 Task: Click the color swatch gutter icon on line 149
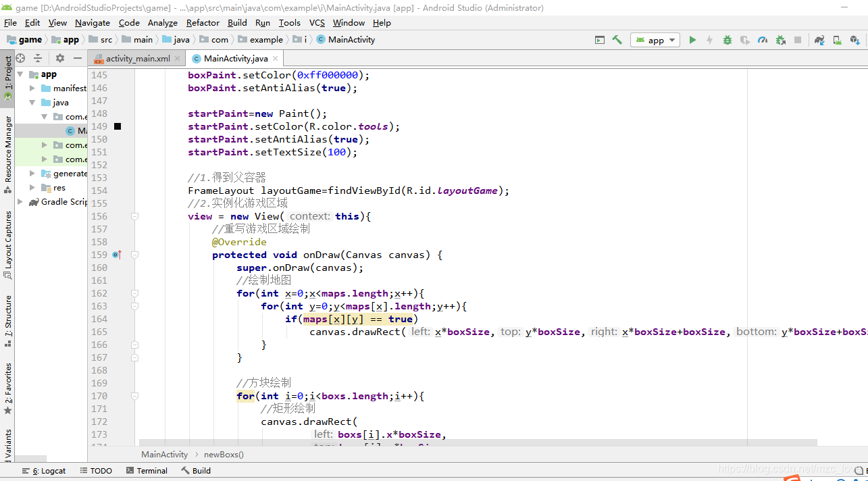(118, 126)
